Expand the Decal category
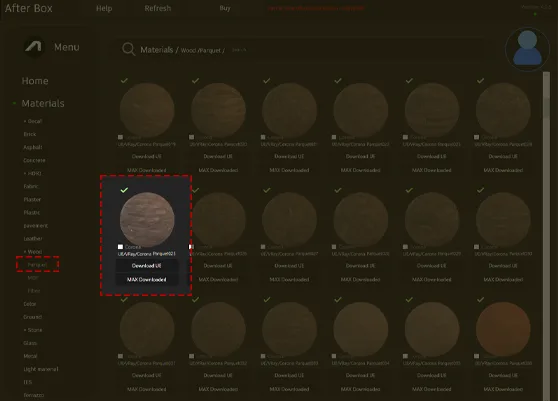558x401 pixels. pyautogui.click(x=33, y=121)
